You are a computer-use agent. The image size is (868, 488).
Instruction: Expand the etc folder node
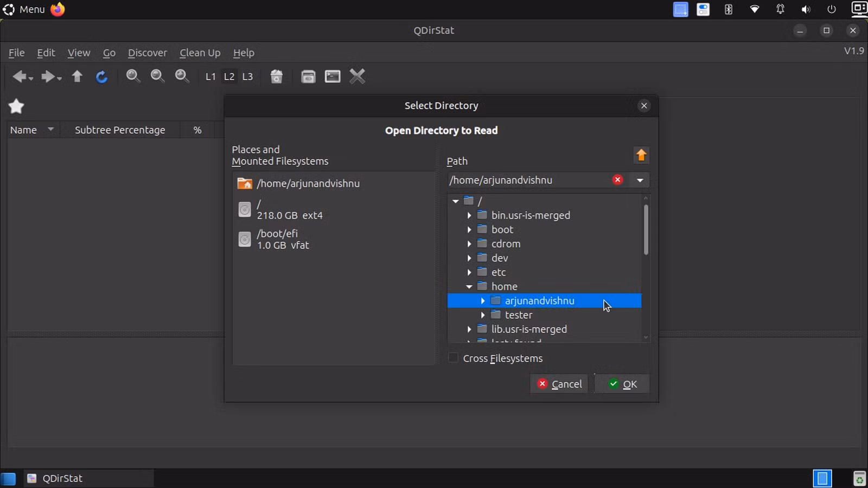coord(469,272)
